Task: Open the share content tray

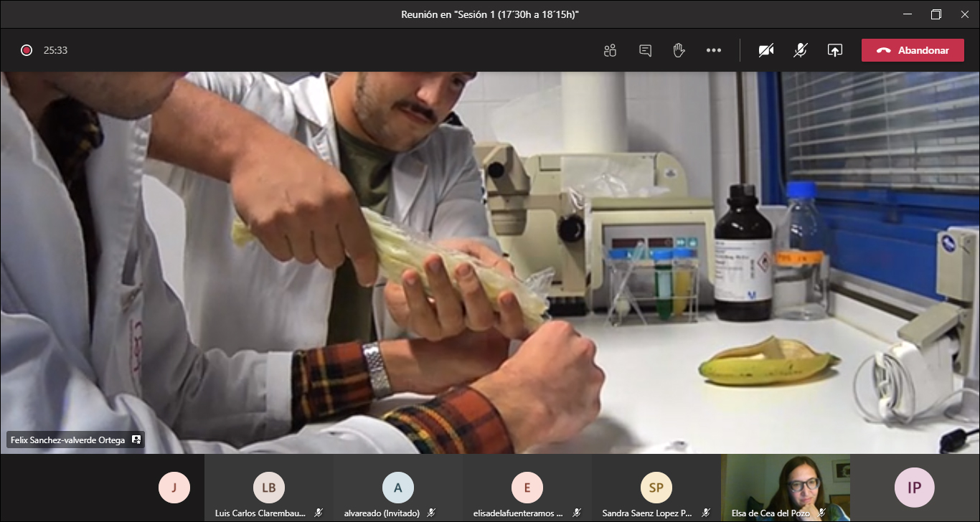Action: click(834, 50)
